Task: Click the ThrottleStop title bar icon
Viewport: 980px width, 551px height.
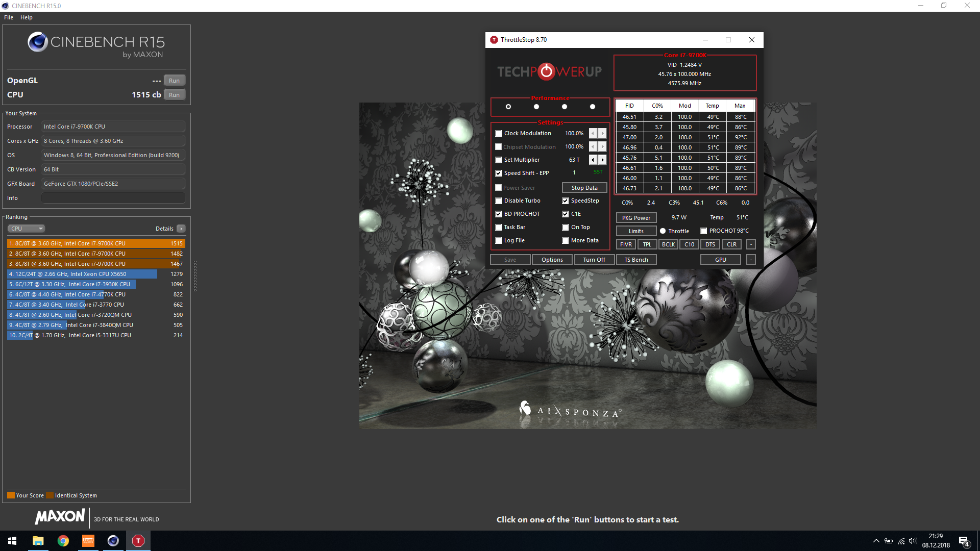Action: pos(494,40)
